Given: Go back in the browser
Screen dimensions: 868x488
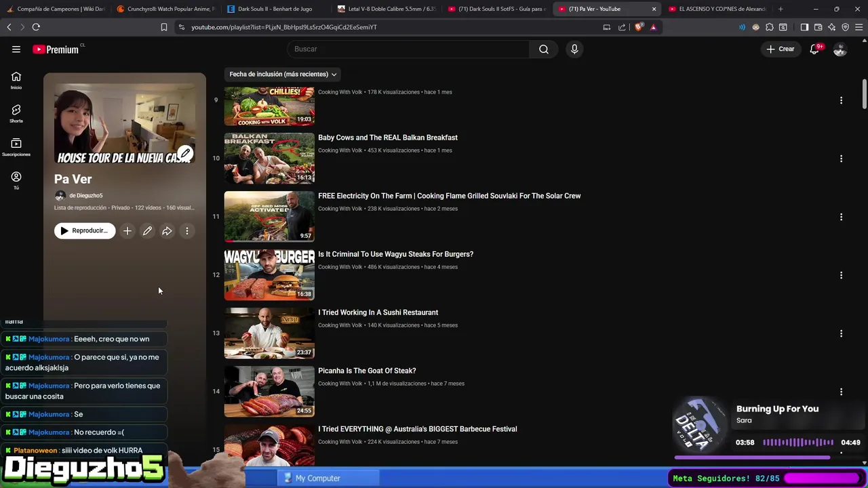Looking at the screenshot, I should (9, 27).
